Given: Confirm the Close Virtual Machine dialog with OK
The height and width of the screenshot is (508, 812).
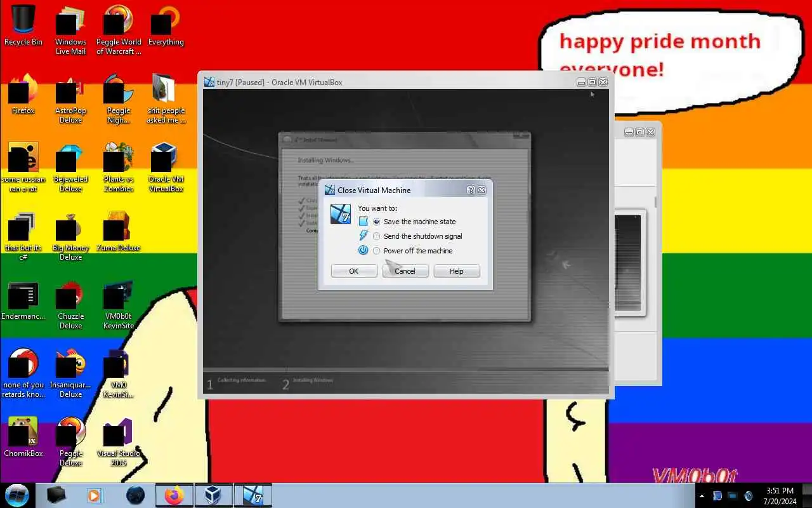Looking at the screenshot, I should click(354, 271).
